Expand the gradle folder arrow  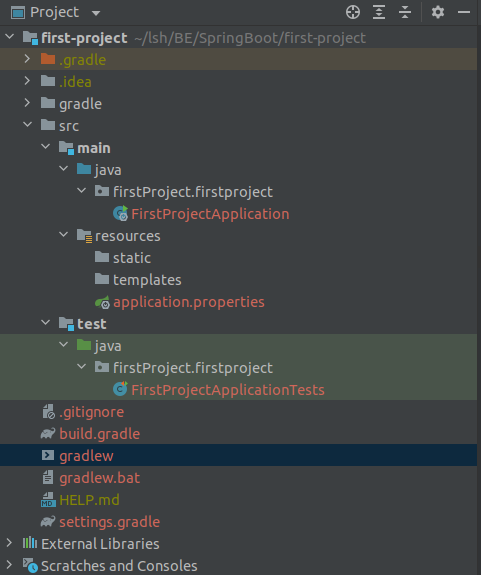(x=27, y=103)
